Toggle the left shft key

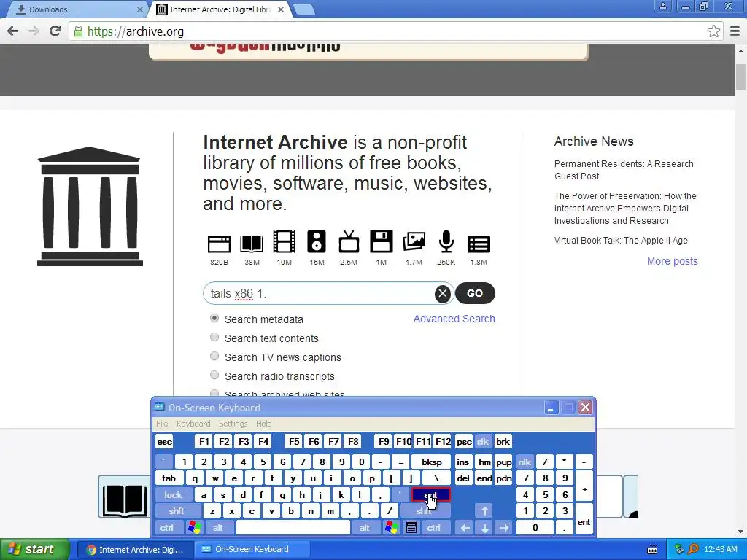click(x=177, y=511)
